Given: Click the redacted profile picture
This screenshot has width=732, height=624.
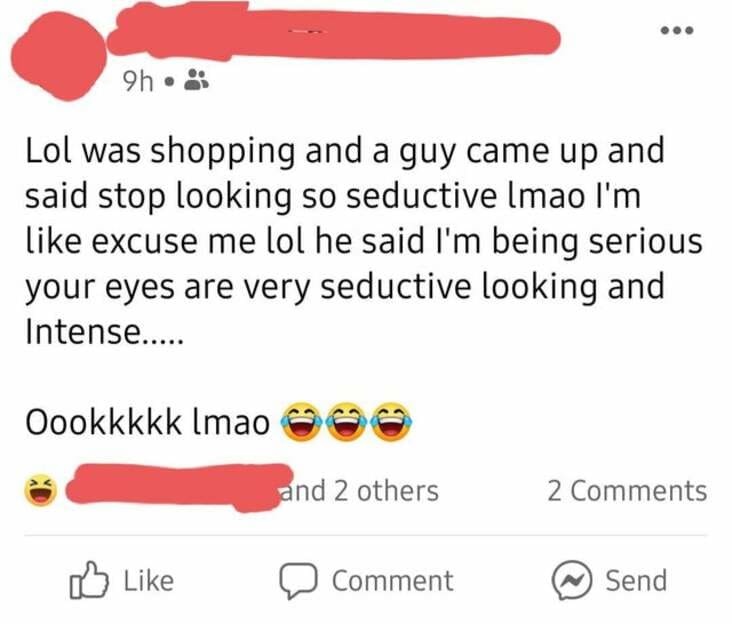Looking at the screenshot, I should click(x=59, y=56).
